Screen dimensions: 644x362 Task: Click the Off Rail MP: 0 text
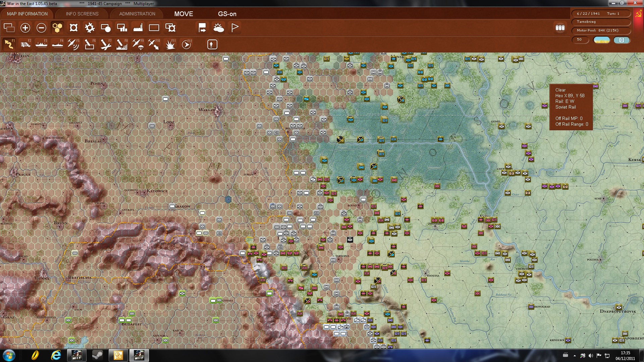tap(569, 118)
